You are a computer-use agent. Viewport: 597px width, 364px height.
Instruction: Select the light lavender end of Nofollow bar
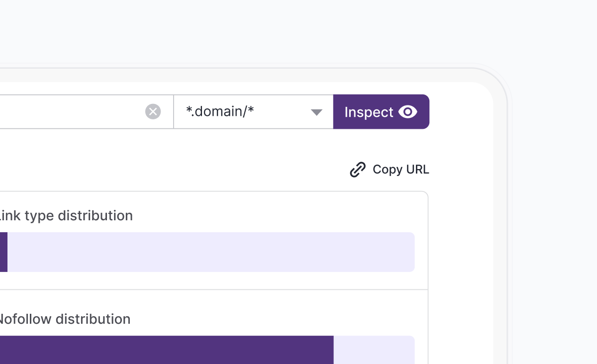pos(373,350)
